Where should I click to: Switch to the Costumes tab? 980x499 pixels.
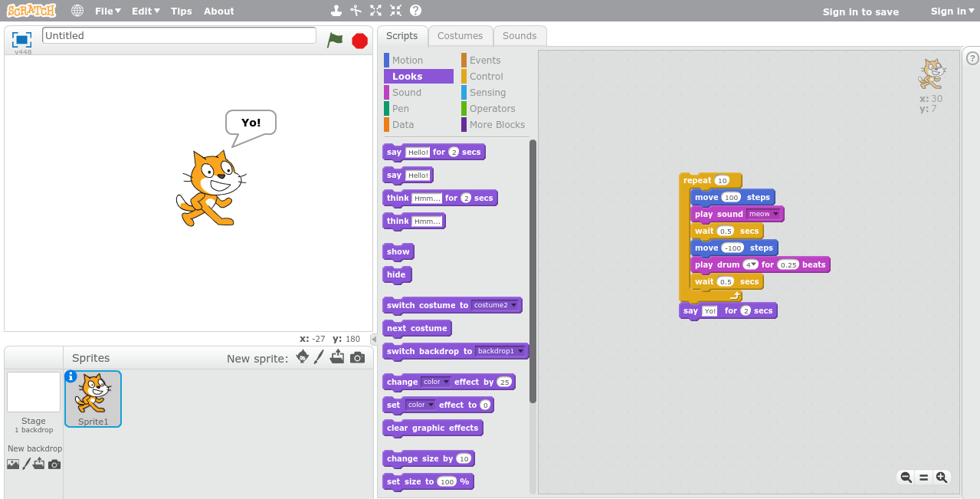pos(460,36)
